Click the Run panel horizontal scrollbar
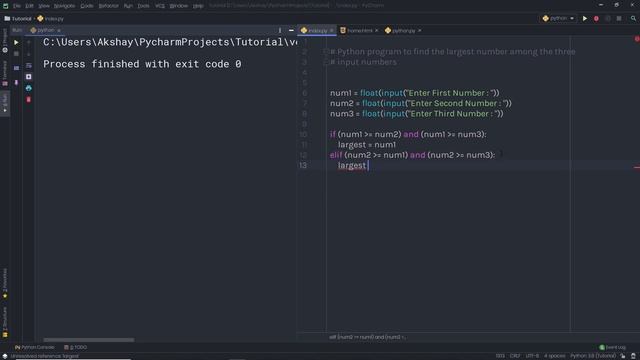This screenshot has width=640, height=360. [89, 340]
